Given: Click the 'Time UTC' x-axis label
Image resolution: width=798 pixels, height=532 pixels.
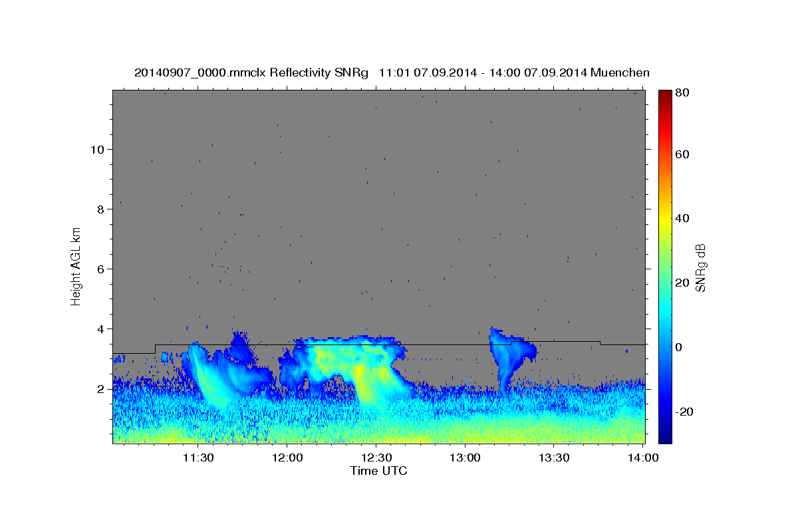Looking at the screenshot, I should click(x=378, y=471).
